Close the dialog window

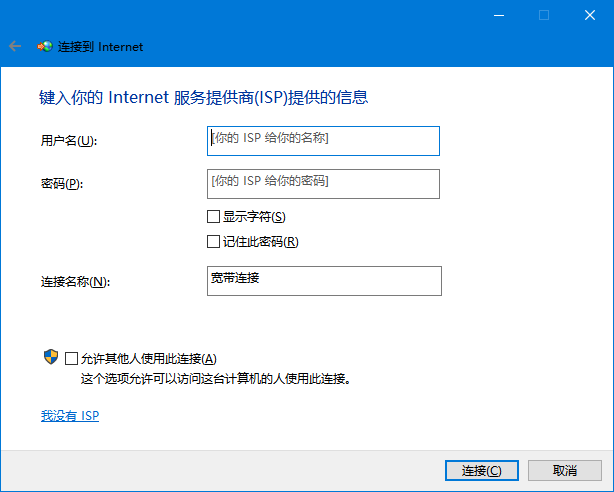click(590, 15)
